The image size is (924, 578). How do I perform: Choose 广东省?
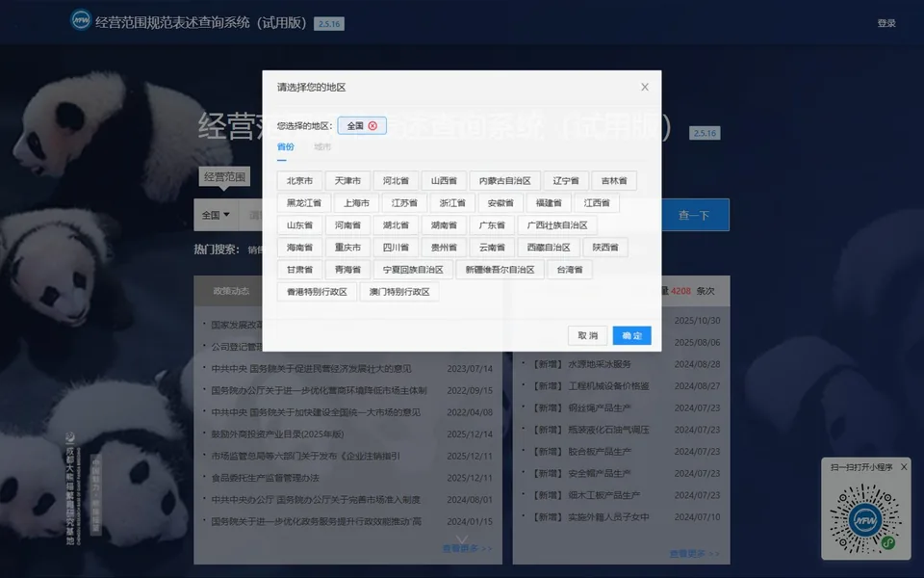click(x=492, y=225)
